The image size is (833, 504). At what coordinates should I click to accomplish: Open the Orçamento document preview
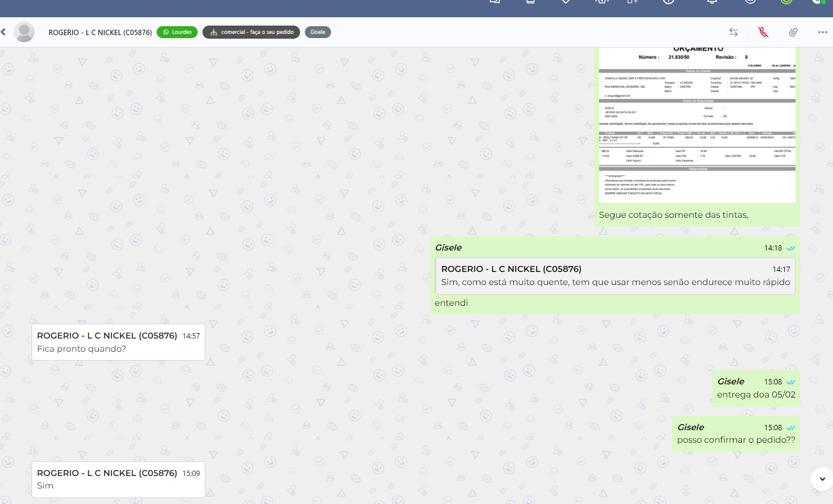click(x=697, y=125)
